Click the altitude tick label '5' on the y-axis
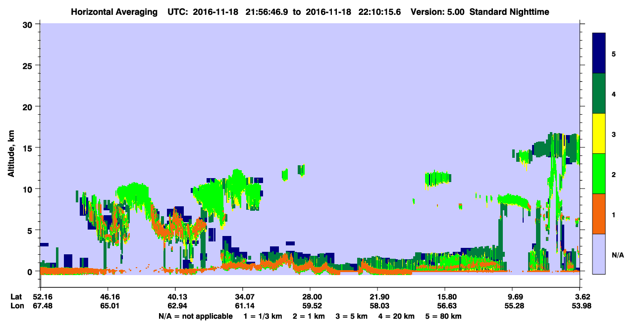 (31, 230)
